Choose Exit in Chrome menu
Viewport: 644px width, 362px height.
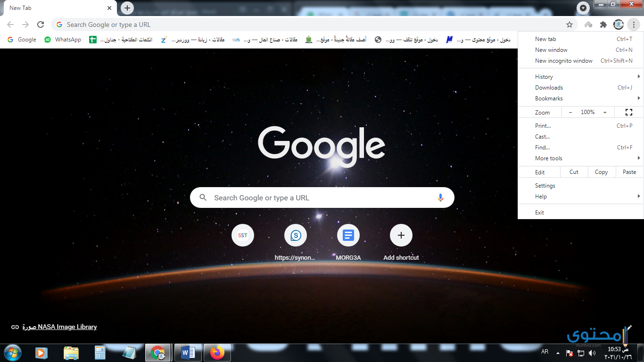pyautogui.click(x=581, y=213)
